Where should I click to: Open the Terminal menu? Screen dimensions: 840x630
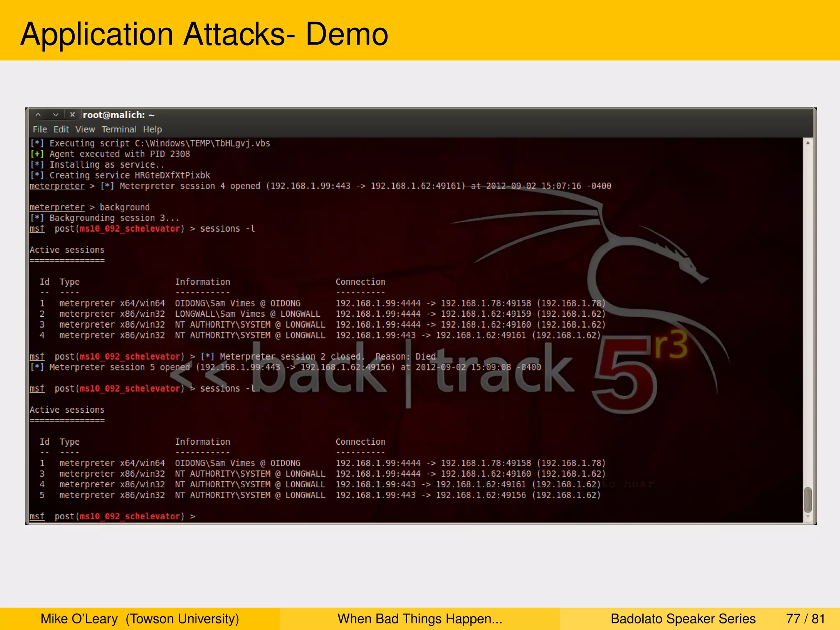pyautogui.click(x=119, y=130)
